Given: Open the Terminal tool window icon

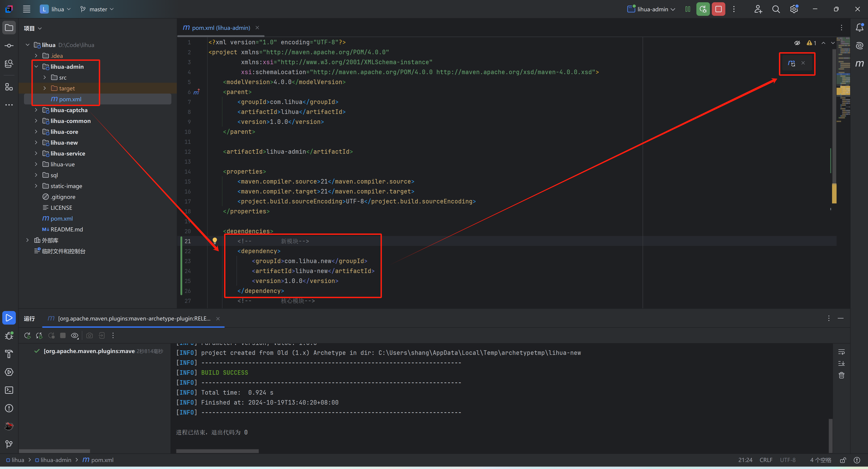Looking at the screenshot, I should tap(9, 390).
